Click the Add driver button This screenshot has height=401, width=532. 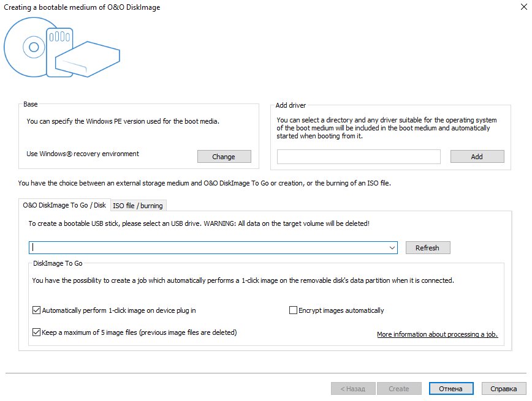tap(477, 157)
